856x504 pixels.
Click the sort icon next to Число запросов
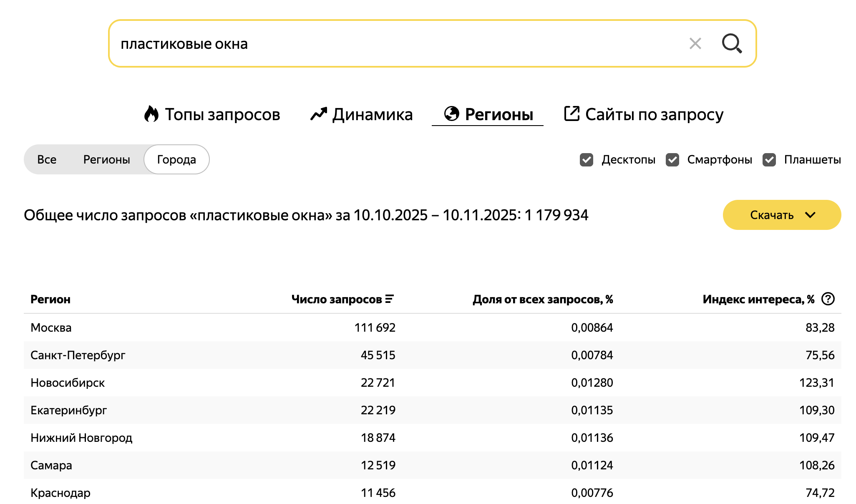(389, 299)
